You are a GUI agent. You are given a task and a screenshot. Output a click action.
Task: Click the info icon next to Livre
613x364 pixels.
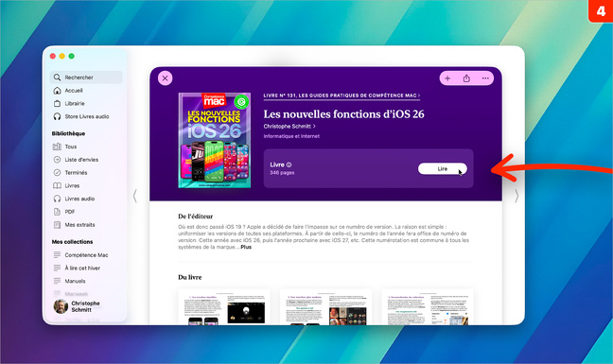[x=289, y=165]
